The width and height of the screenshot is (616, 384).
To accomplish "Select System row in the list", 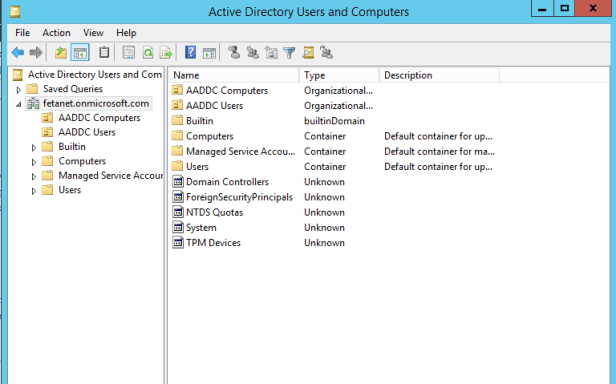I will [x=201, y=228].
